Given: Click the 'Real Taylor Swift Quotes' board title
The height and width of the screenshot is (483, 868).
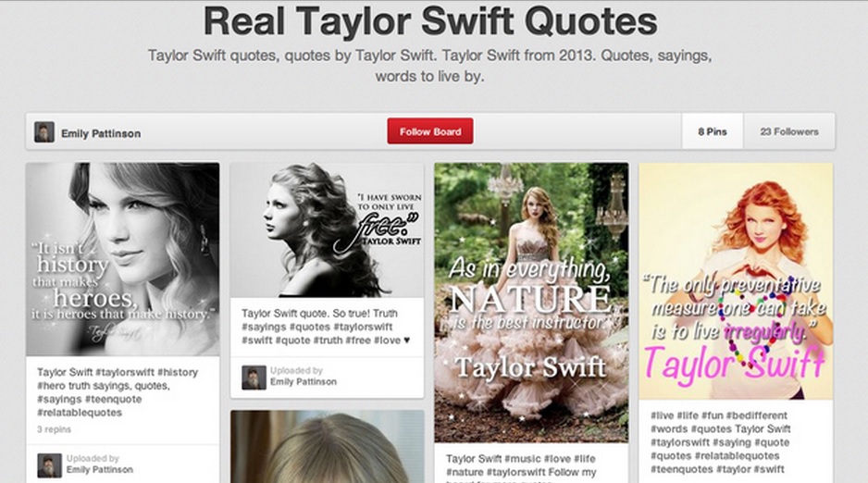Looking at the screenshot, I should [430, 22].
